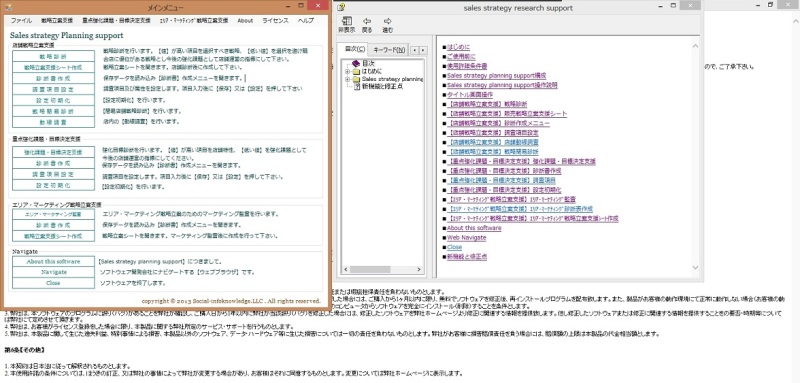Screen dimensions: 800x383
Task: Open 【店舗戦略立案支援】戦略簡易診断 link
Action: tap(493, 151)
